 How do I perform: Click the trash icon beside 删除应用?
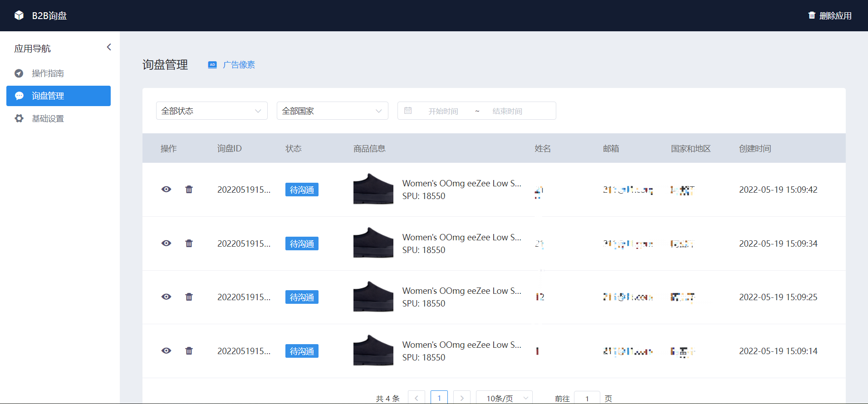812,15
